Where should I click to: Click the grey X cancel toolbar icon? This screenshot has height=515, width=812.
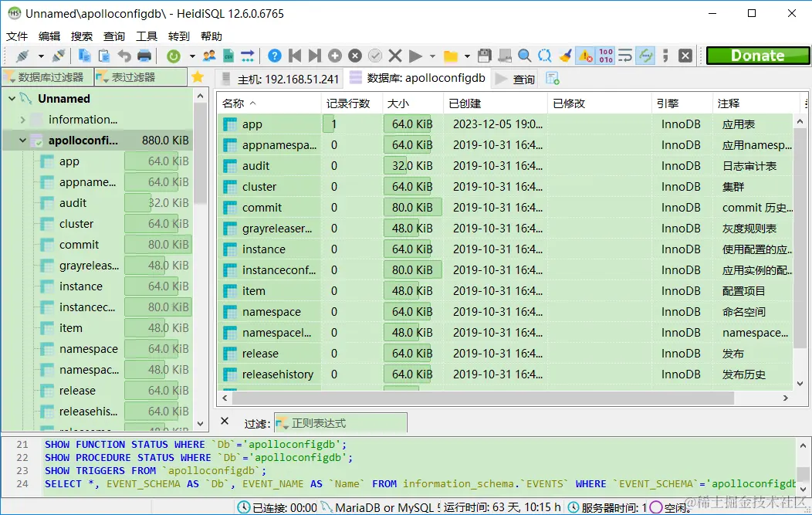click(395, 56)
